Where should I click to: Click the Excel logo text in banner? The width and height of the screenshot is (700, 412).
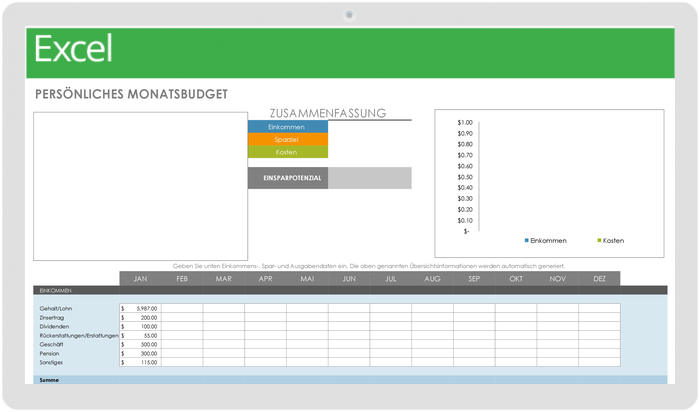[73, 49]
